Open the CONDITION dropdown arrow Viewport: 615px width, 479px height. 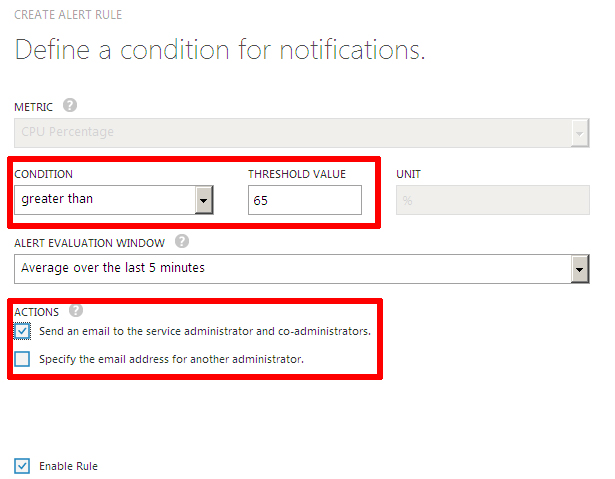tap(204, 200)
